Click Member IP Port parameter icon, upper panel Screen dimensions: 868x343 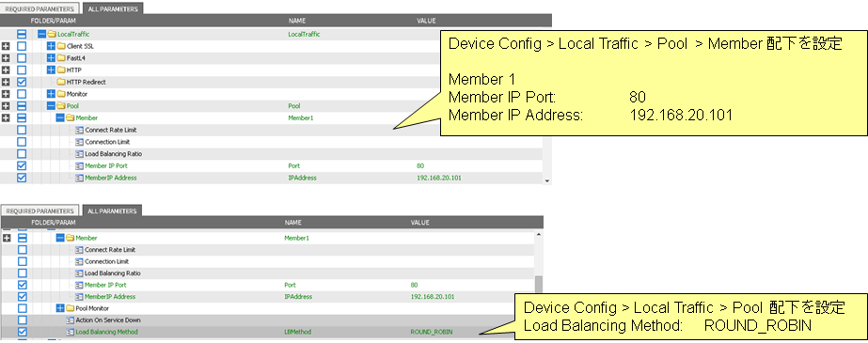[x=79, y=166]
